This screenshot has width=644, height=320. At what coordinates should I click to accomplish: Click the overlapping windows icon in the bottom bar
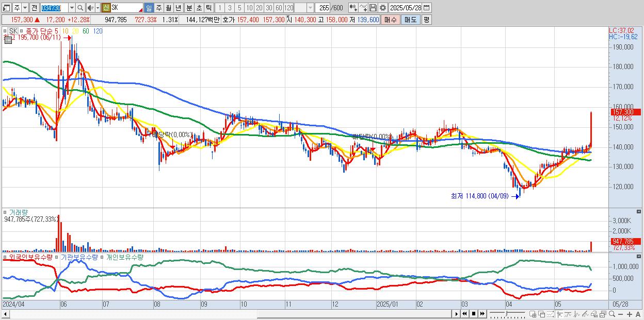[x=542, y=314]
